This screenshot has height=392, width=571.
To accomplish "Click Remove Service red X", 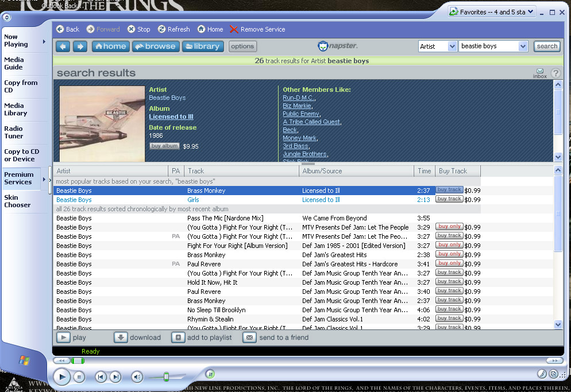I will (x=234, y=29).
